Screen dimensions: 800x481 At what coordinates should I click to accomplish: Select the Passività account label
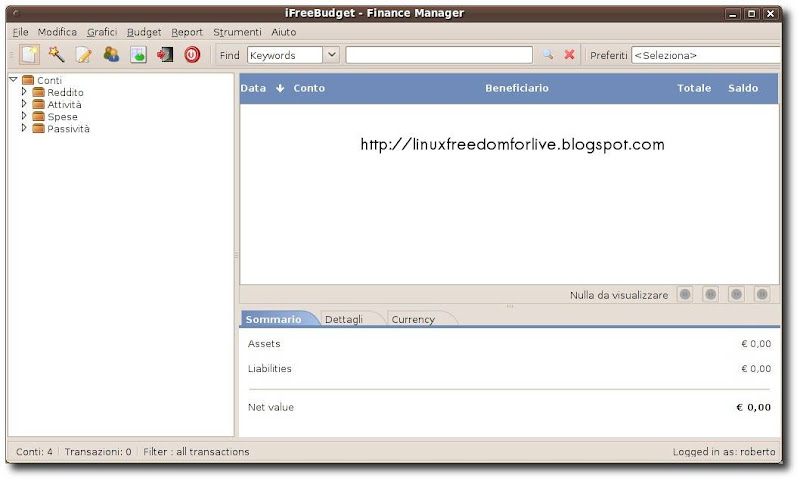click(68, 129)
